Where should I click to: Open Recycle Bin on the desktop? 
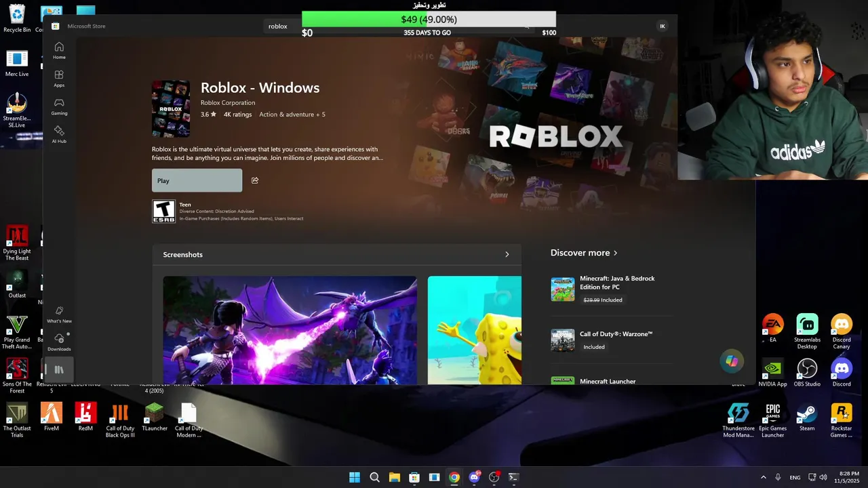click(x=17, y=18)
